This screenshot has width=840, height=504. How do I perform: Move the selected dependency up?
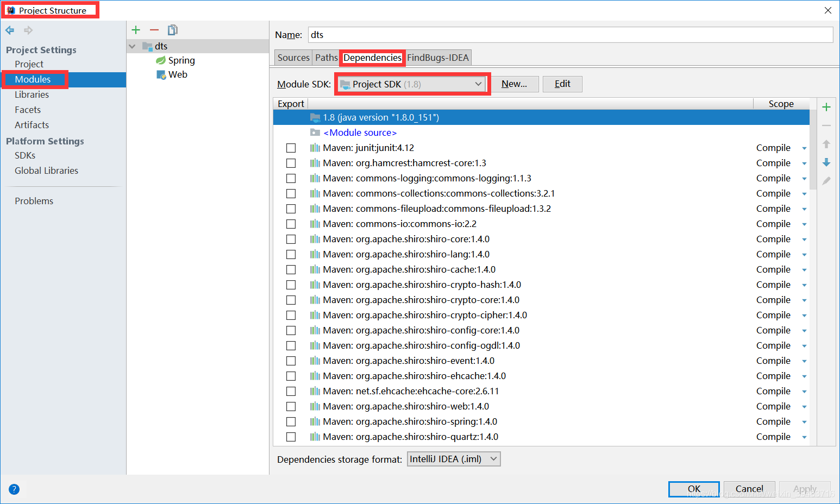point(826,144)
